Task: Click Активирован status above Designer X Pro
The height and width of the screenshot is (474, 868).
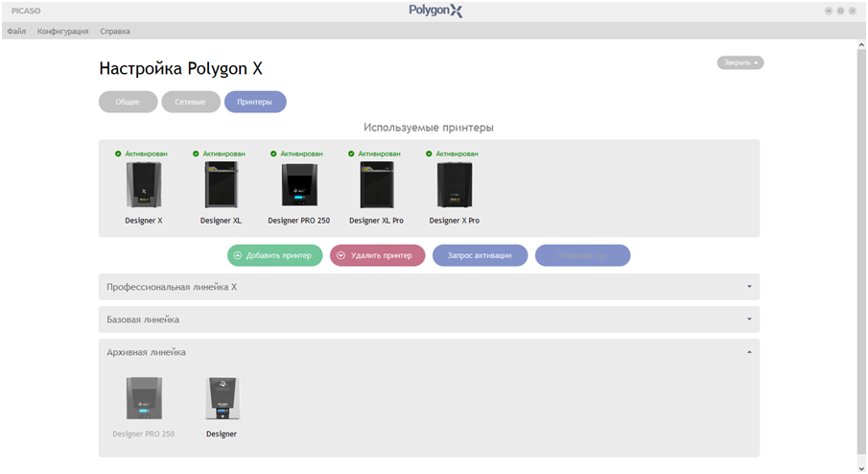Action: tap(457, 154)
